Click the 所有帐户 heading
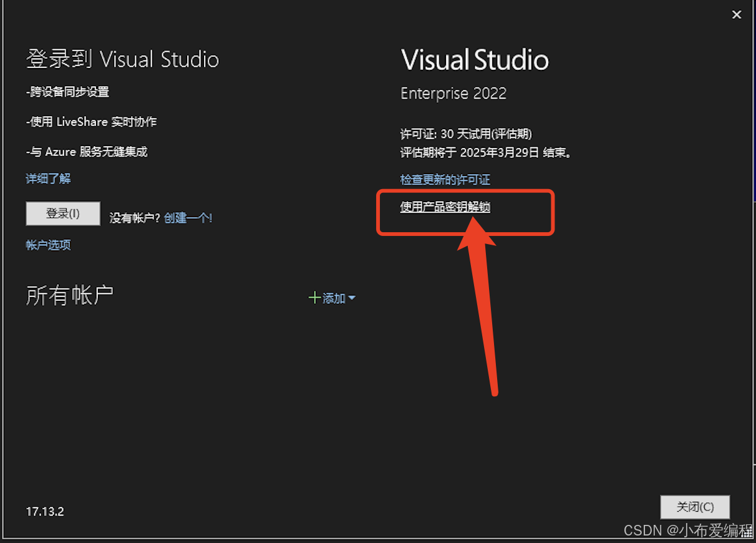The width and height of the screenshot is (756, 543). click(70, 295)
